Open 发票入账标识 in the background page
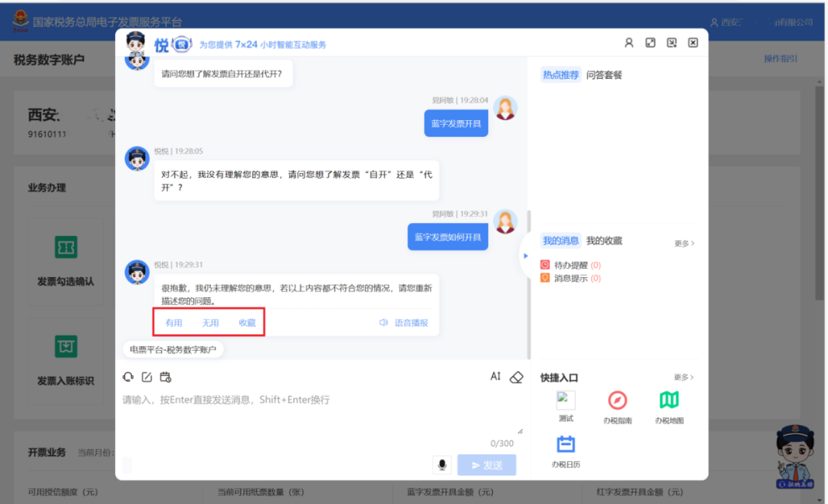The width and height of the screenshot is (828, 504). click(65, 361)
